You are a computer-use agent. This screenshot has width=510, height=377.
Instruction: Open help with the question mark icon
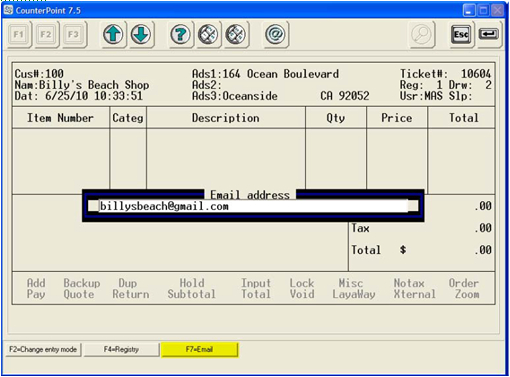click(x=180, y=34)
